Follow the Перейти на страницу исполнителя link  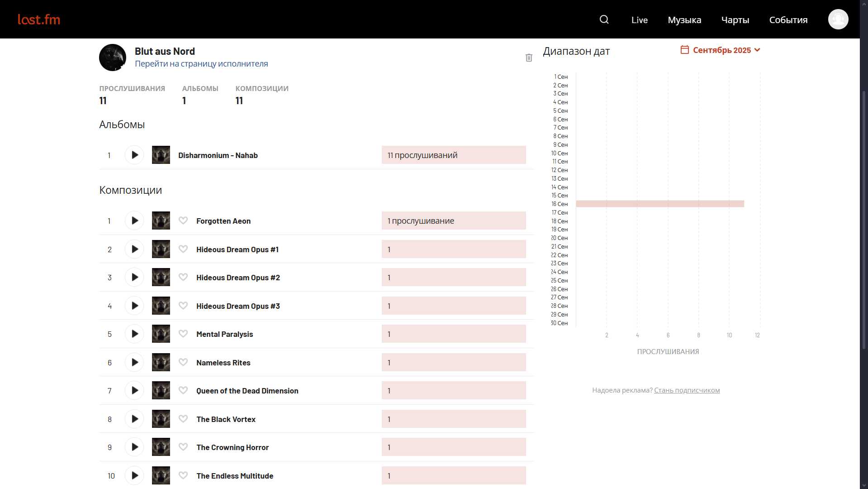(x=201, y=64)
